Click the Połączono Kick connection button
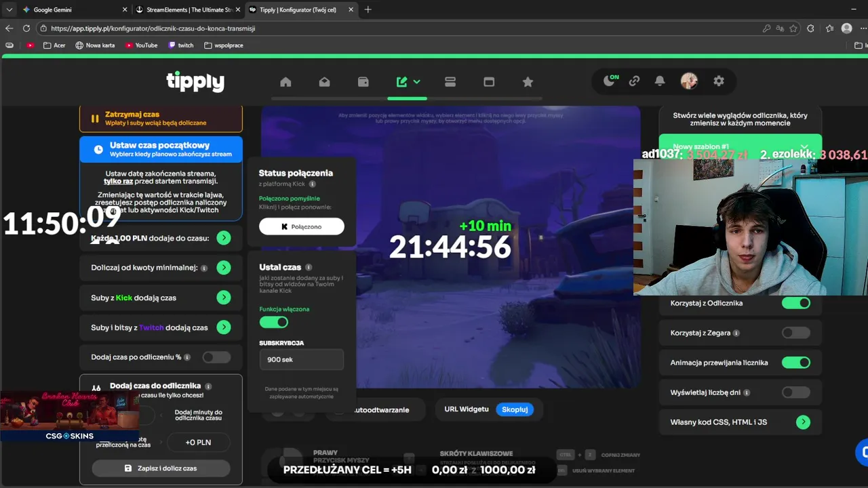The image size is (868, 488). click(302, 226)
